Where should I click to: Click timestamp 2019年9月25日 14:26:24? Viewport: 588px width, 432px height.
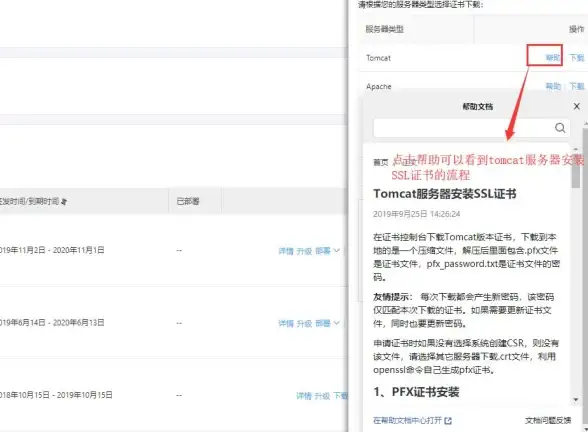click(x=416, y=214)
